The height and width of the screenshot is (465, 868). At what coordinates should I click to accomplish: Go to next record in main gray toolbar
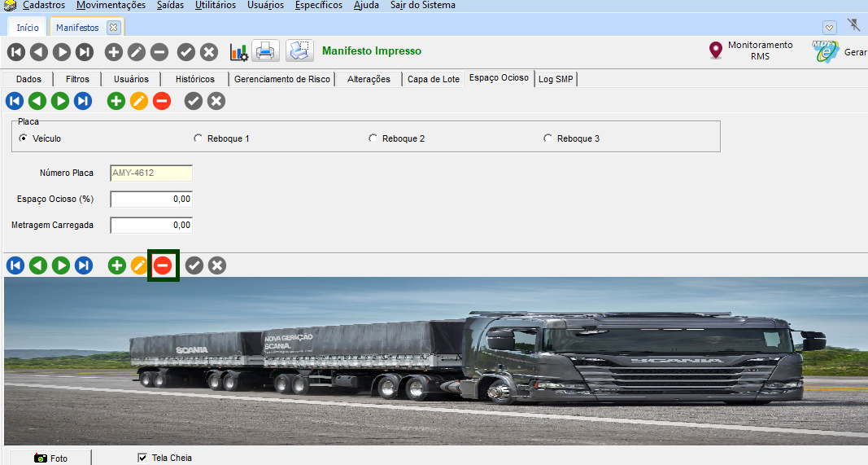coord(62,52)
